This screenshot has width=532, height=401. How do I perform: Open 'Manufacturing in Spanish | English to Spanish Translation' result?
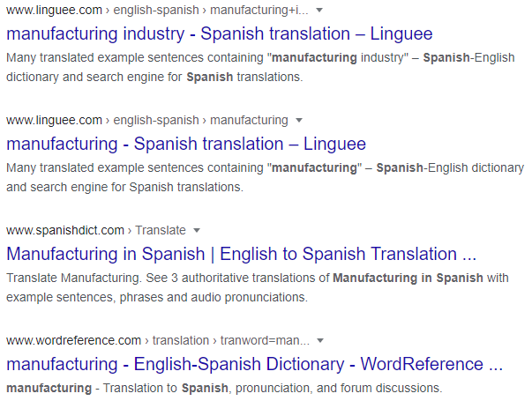(241, 254)
